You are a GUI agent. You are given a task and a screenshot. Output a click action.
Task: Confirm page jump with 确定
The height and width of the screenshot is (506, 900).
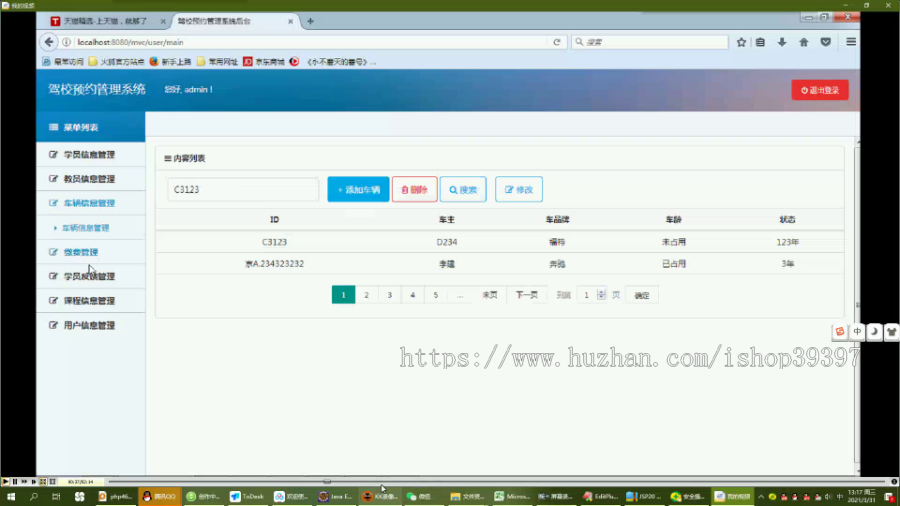point(642,295)
